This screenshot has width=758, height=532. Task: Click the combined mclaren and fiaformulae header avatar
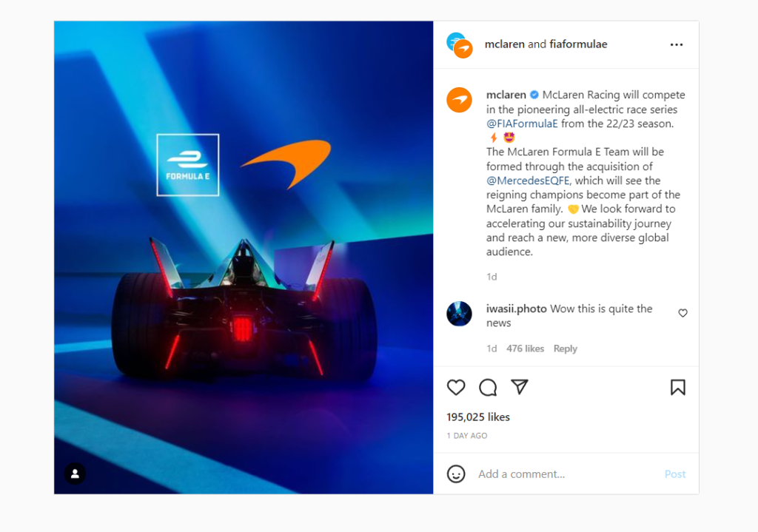[459, 45]
